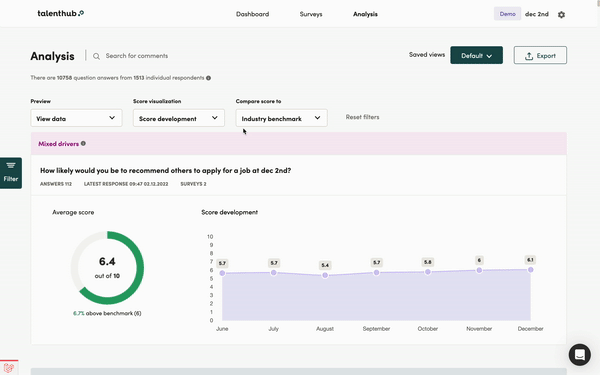Expand the Industry benchmark dropdown
The height and width of the screenshot is (375, 600).
281,118
